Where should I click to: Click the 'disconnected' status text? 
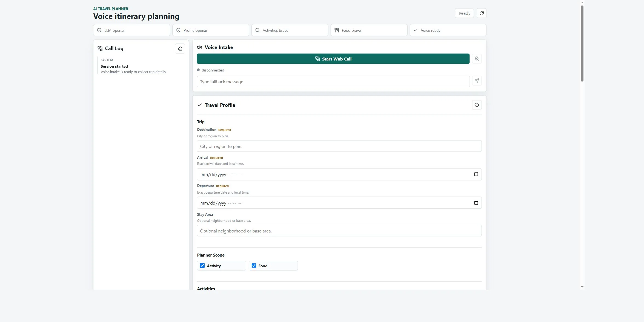click(213, 70)
